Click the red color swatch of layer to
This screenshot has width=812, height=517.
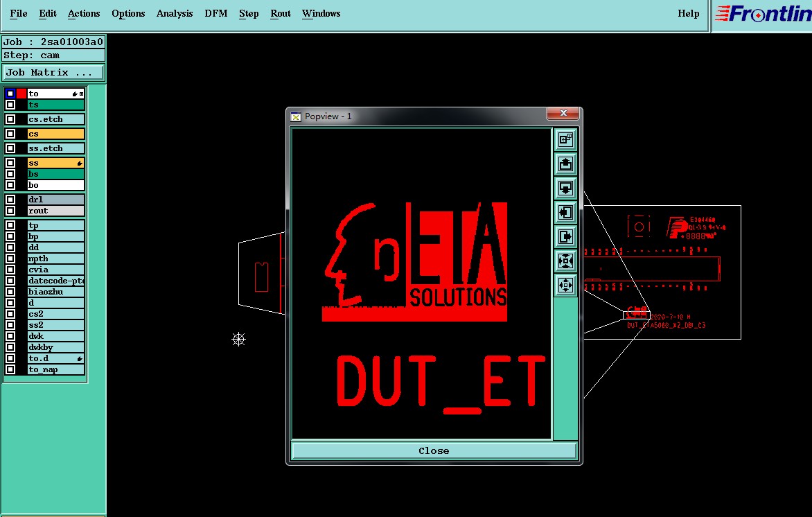(x=21, y=94)
